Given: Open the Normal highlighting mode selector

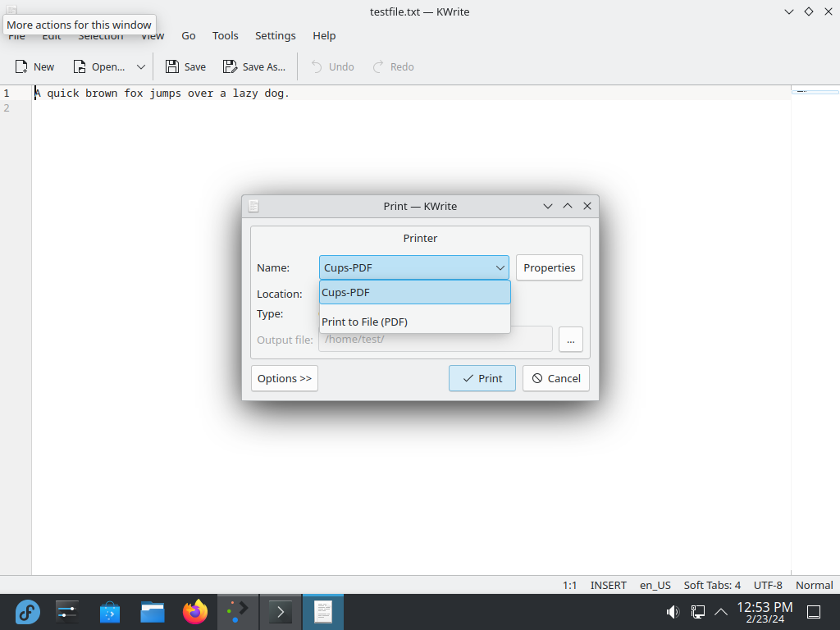Looking at the screenshot, I should (815, 586).
